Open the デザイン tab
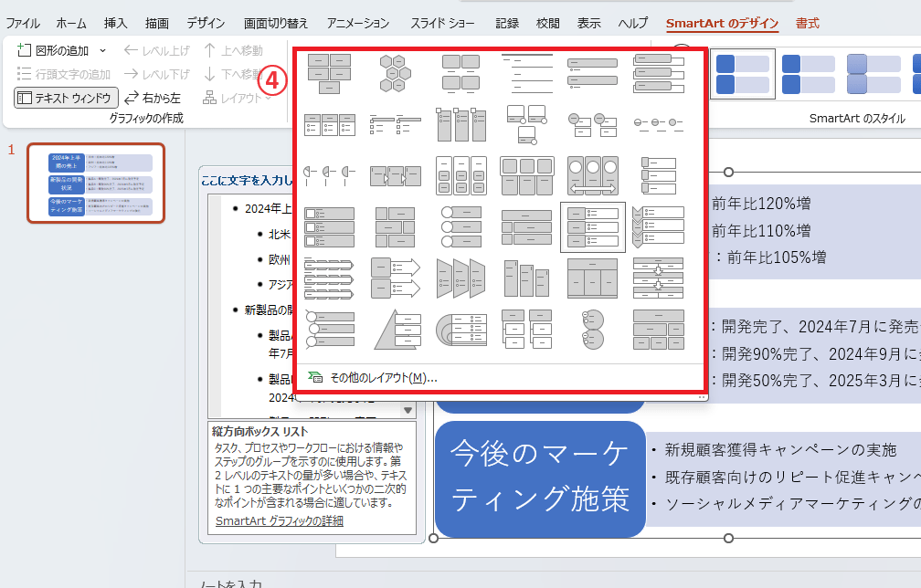The width and height of the screenshot is (921, 588). 206,24
